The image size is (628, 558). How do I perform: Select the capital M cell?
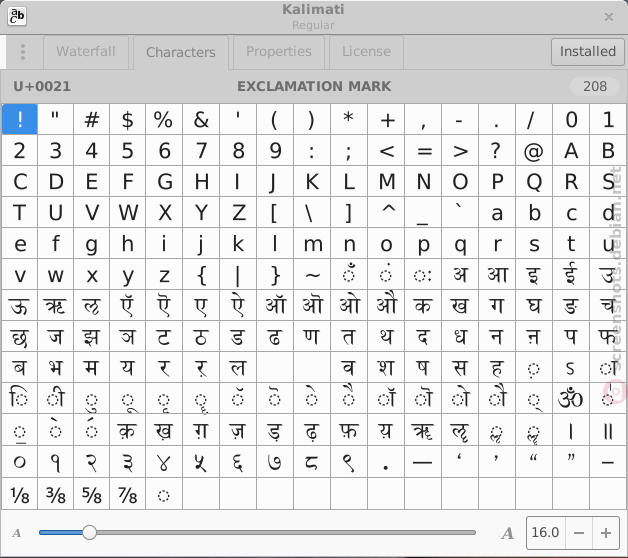click(x=386, y=181)
